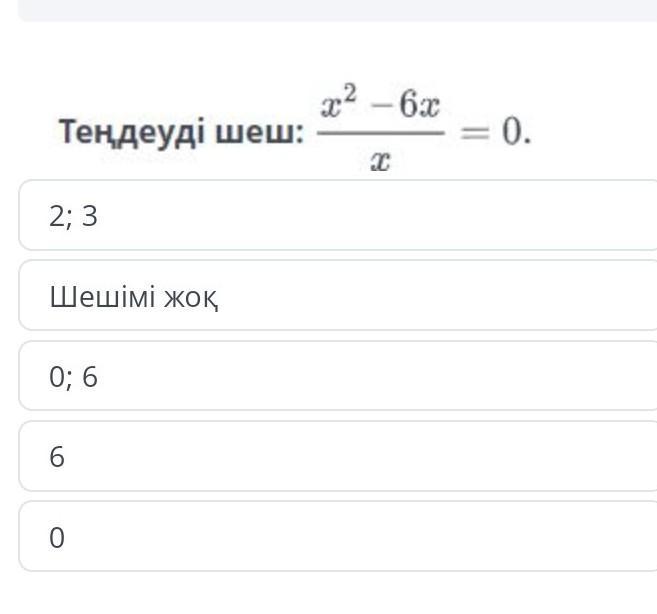
Task: Click the "Теңдеуді шеш:" question text
Action: pos(181,132)
